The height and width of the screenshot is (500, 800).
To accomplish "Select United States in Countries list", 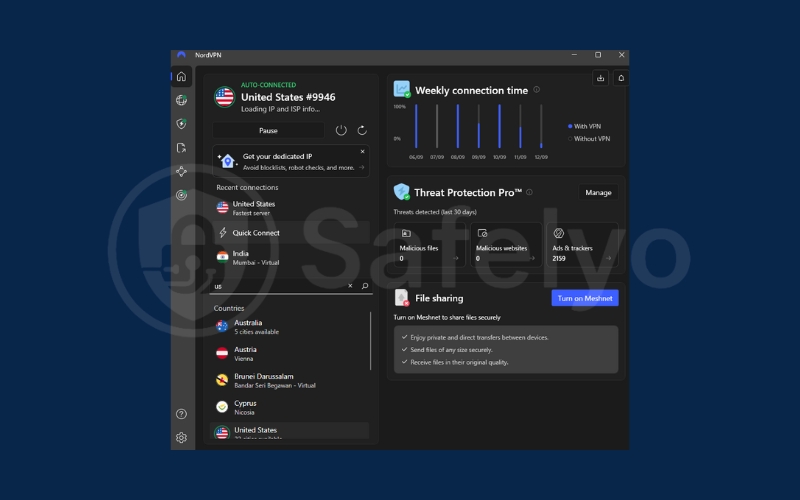I will (289, 431).
